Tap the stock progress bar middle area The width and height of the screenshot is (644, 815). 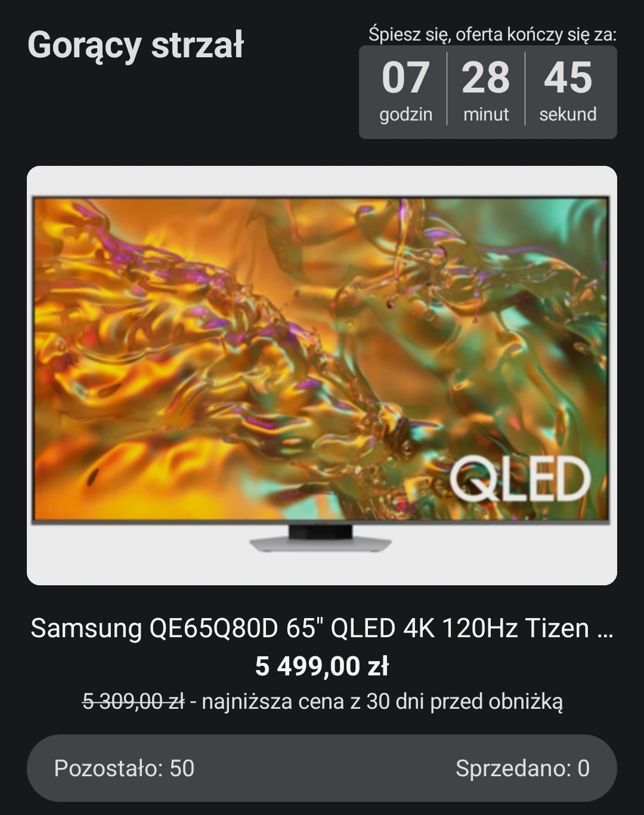(322, 768)
